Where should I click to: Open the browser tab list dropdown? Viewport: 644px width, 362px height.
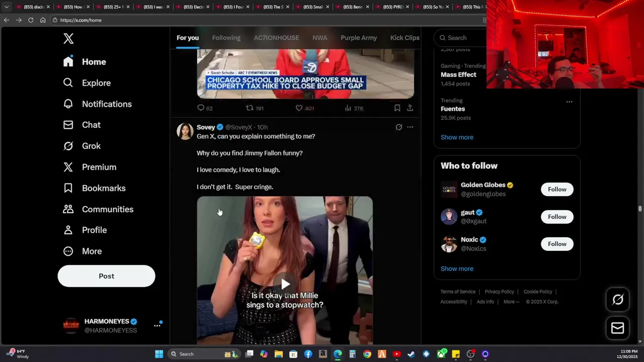(x=7, y=7)
